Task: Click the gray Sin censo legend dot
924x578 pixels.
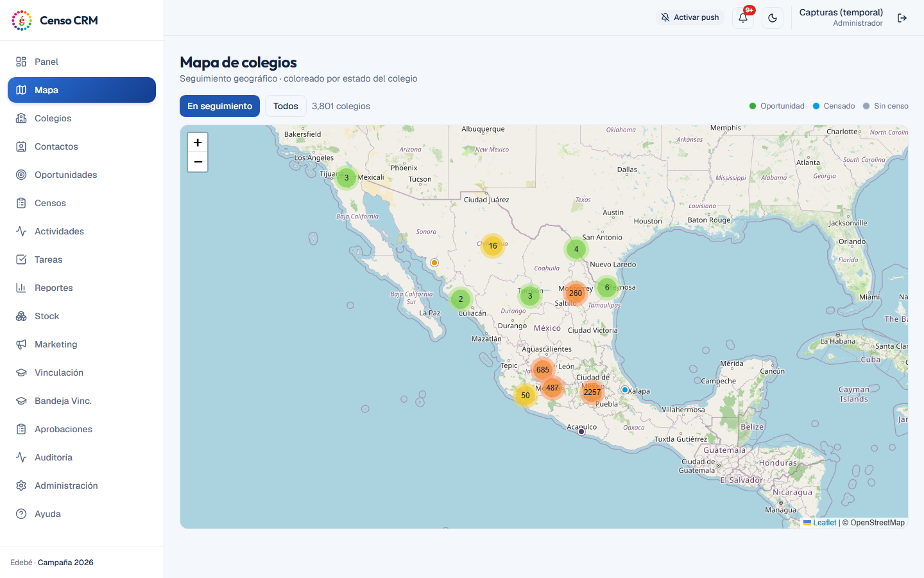Action: [x=866, y=106]
